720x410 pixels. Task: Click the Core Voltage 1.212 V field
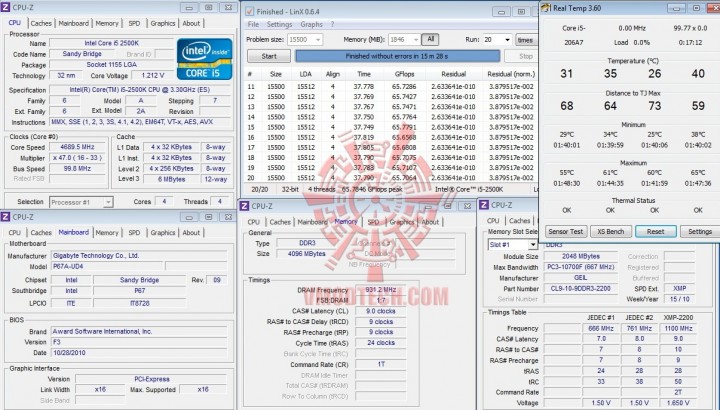point(152,75)
